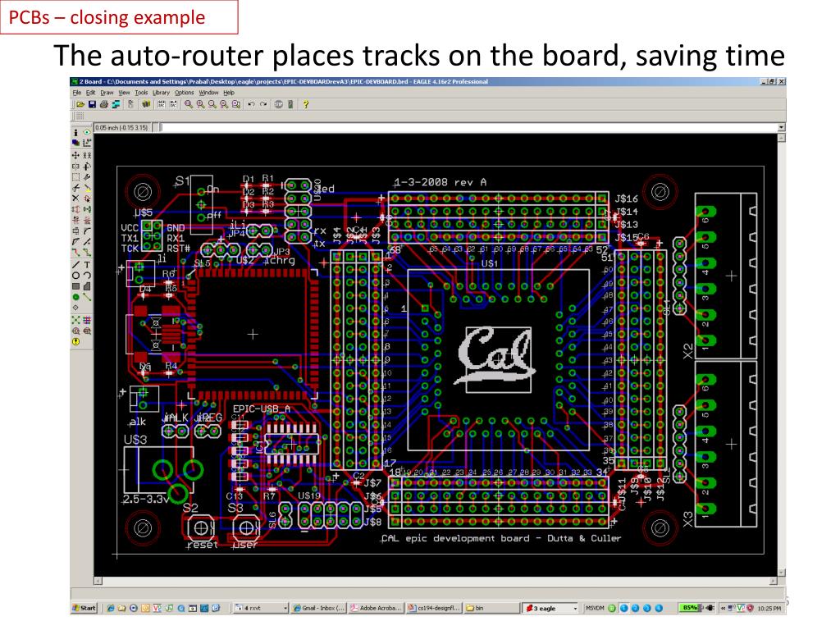Click the Stop command icon
Screen dimensions: 840x630
click(x=279, y=104)
